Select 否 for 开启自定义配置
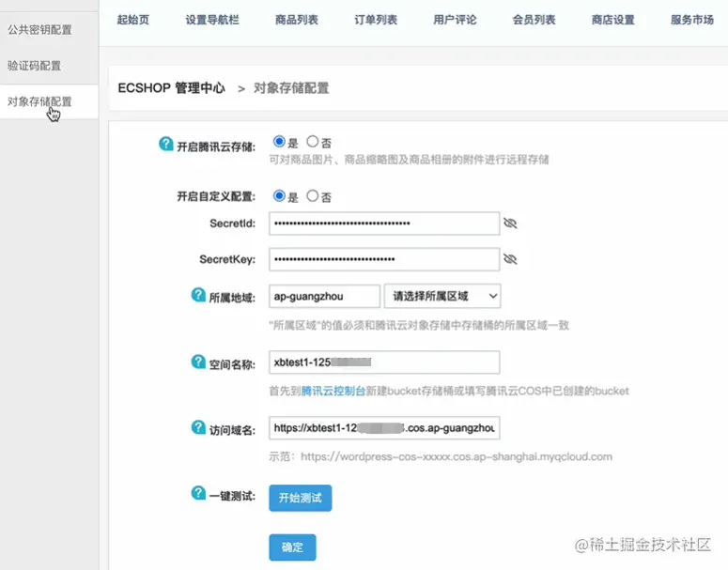 (313, 196)
